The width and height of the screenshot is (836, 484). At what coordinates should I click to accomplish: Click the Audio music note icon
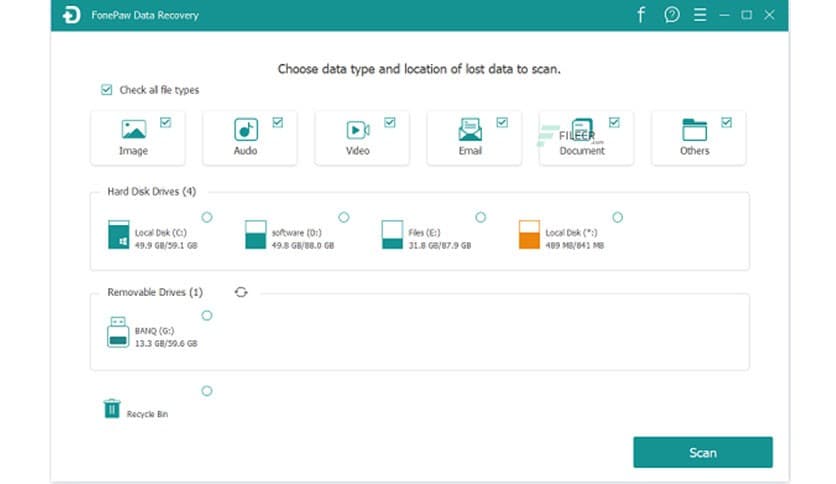coord(246,130)
